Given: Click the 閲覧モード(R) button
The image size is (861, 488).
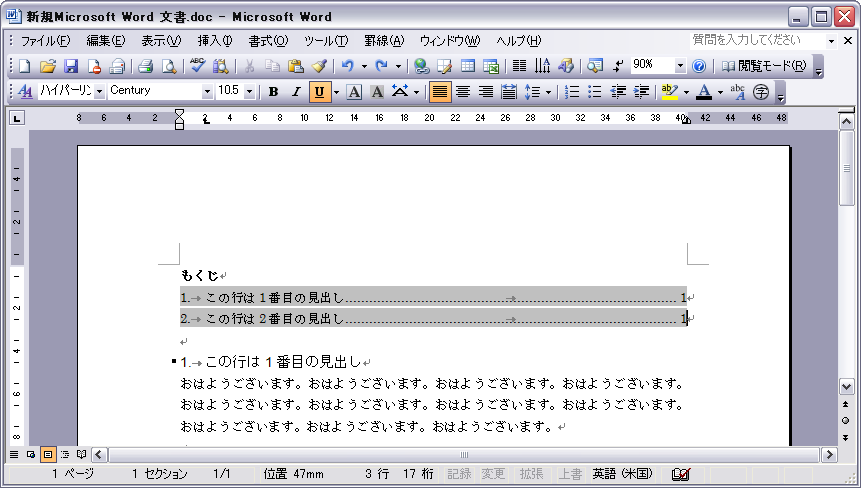Looking at the screenshot, I should 764,66.
